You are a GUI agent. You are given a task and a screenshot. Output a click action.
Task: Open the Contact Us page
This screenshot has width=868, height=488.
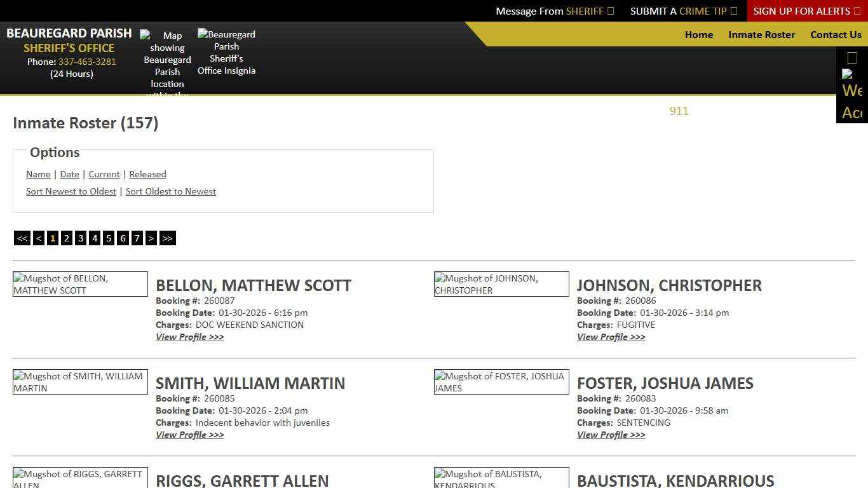[836, 35]
